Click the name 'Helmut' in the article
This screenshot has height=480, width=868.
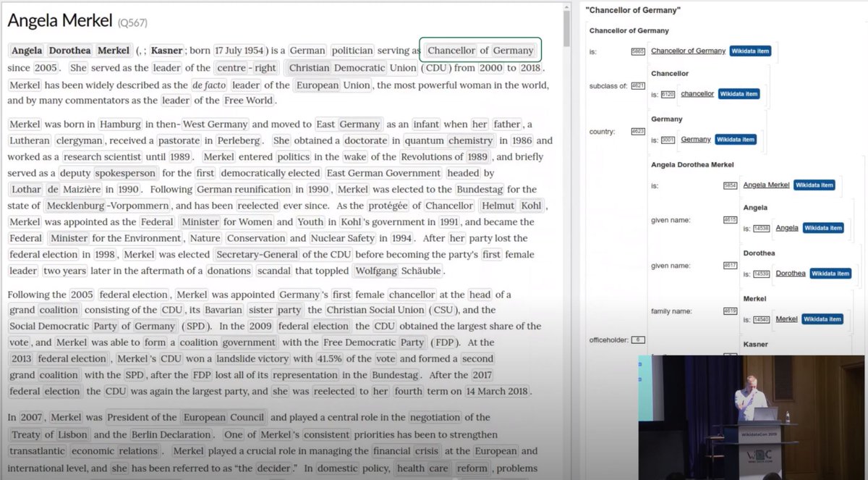(498, 206)
